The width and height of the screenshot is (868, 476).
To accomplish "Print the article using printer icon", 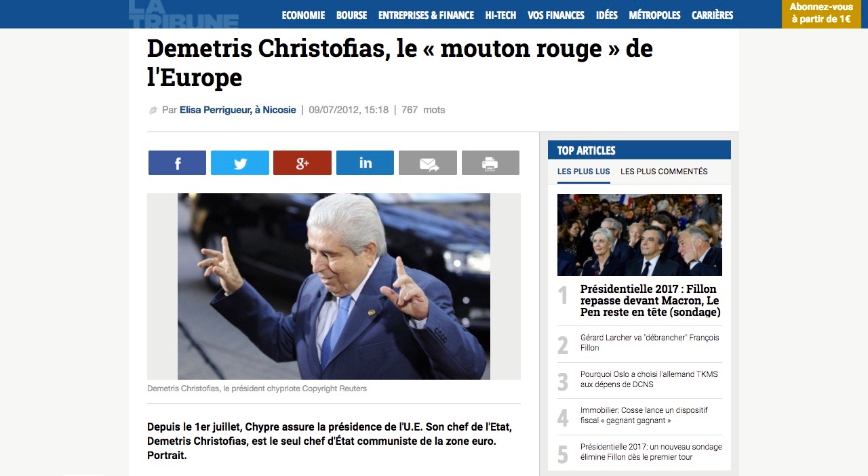I will (490, 163).
